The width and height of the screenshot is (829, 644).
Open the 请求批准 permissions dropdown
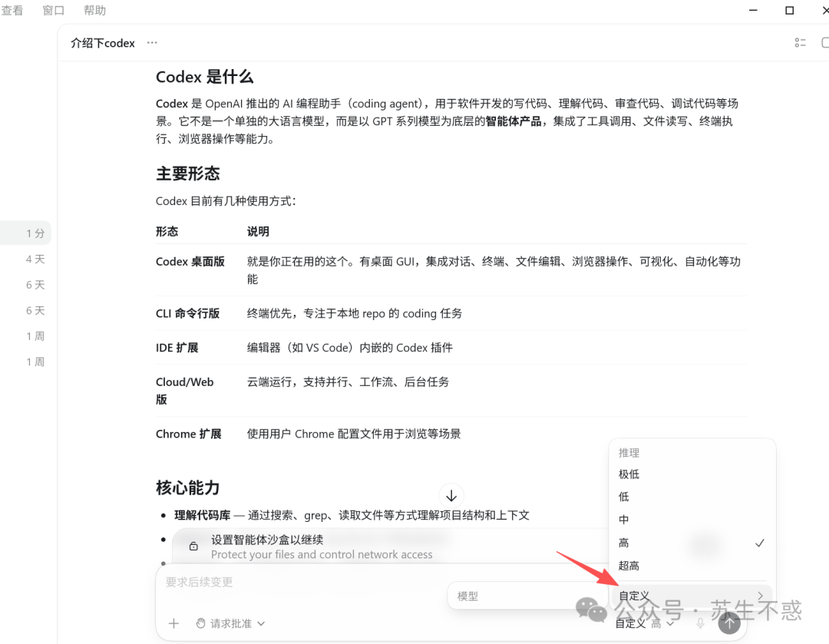pyautogui.click(x=230, y=623)
